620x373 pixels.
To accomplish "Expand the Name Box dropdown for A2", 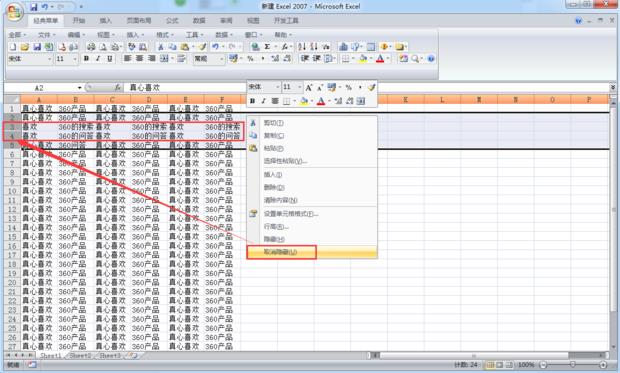I will click(79, 88).
